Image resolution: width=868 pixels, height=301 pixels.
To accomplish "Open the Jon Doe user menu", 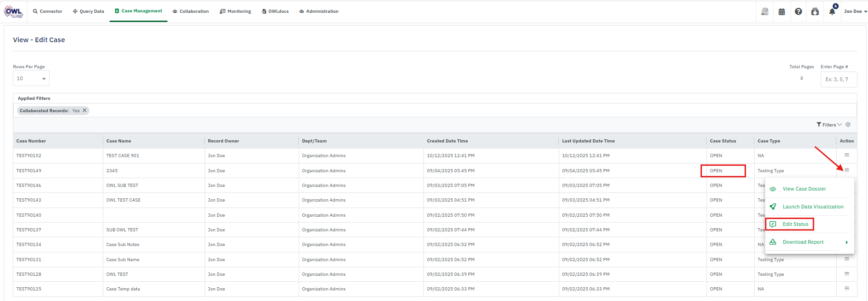I will [855, 11].
